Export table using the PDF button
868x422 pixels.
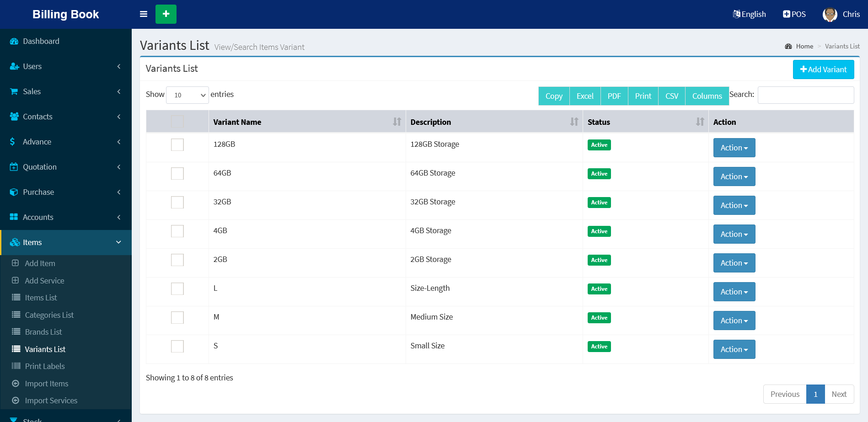(614, 96)
